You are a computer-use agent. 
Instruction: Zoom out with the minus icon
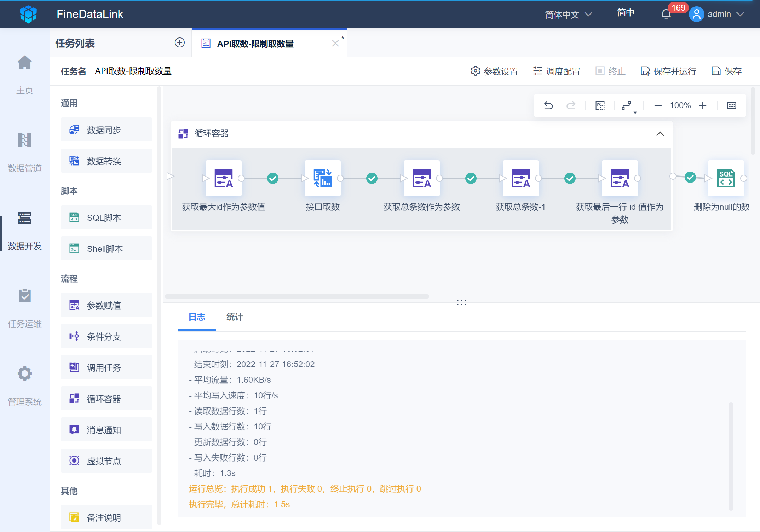tap(658, 105)
